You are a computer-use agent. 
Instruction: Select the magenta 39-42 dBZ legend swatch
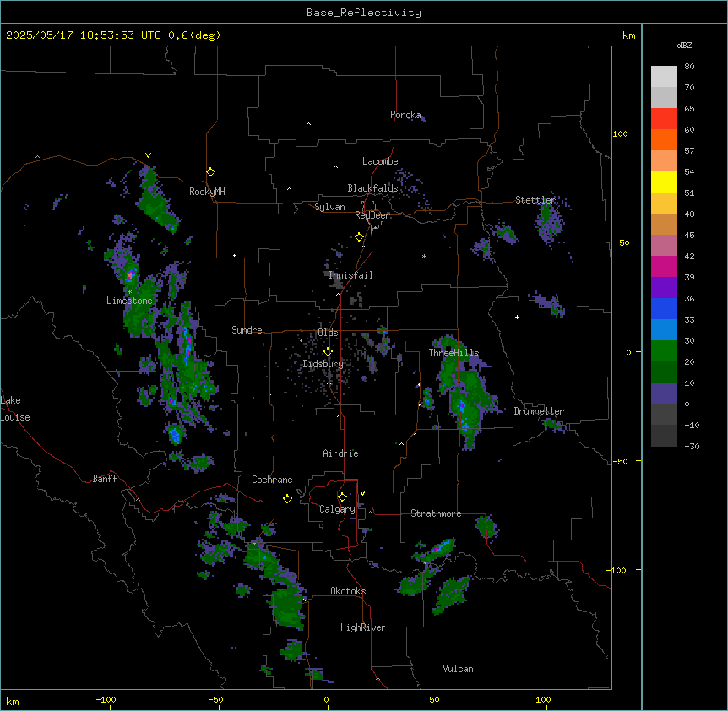(664, 266)
